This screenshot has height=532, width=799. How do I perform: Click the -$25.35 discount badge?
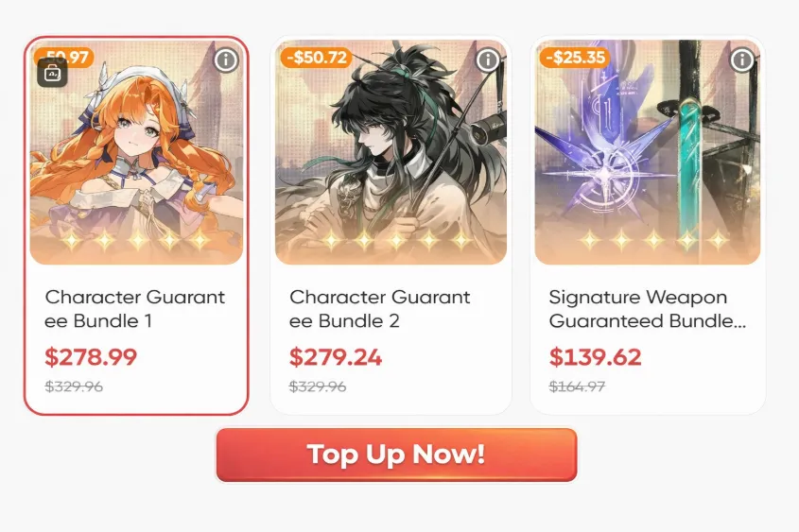tap(575, 58)
